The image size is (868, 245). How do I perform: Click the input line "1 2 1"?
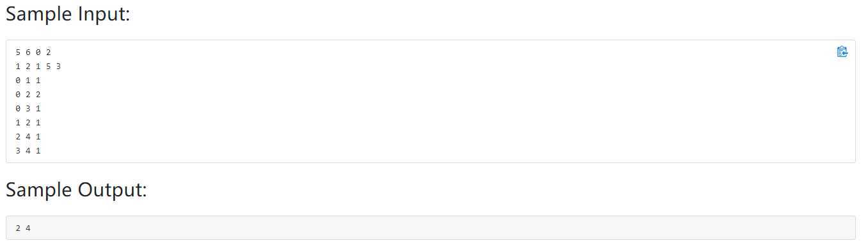coord(28,122)
